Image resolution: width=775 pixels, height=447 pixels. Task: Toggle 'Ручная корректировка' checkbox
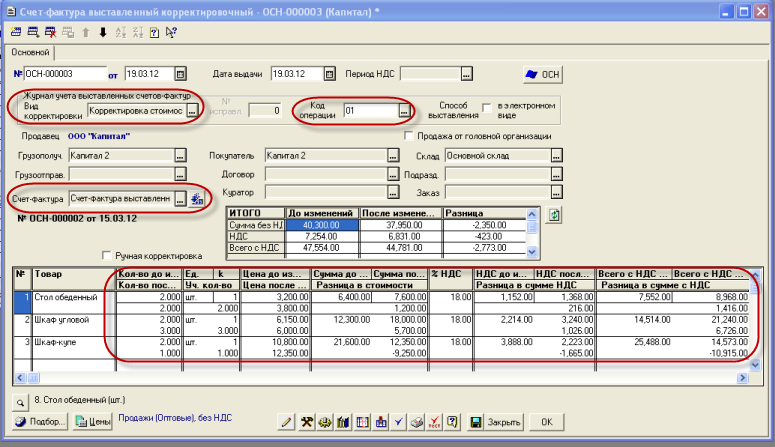[x=107, y=255]
